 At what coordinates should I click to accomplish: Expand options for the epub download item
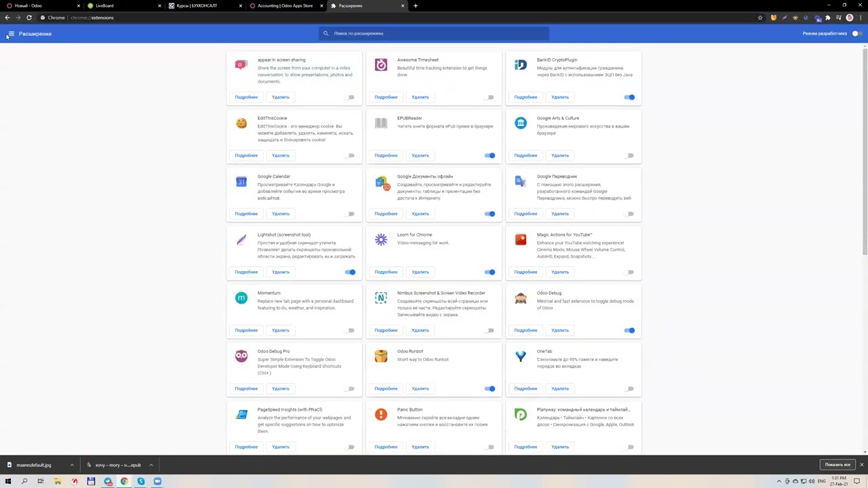pos(151,465)
